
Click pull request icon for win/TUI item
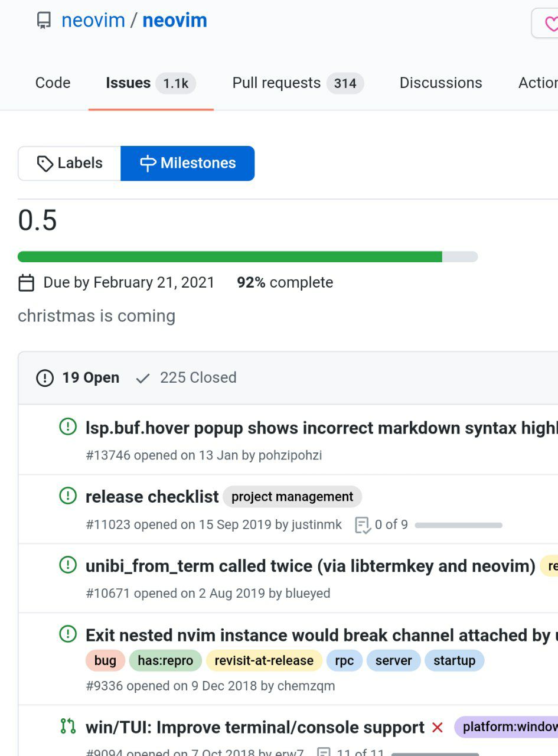68,726
